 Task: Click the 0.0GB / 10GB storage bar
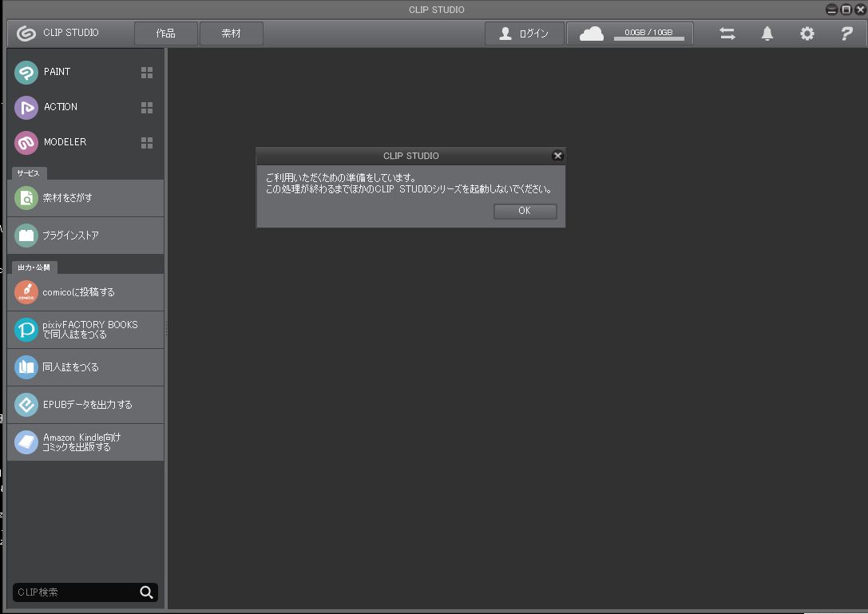(x=648, y=34)
